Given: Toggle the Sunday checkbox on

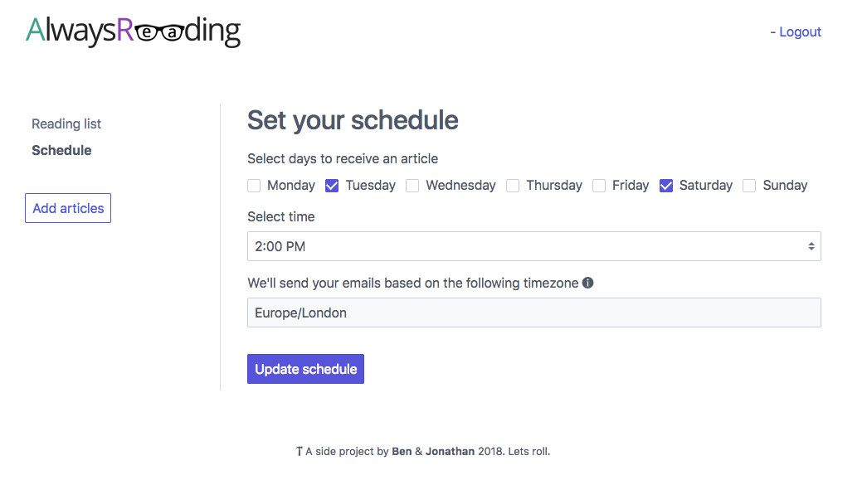Looking at the screenshot, I should [x=749, y=186].
